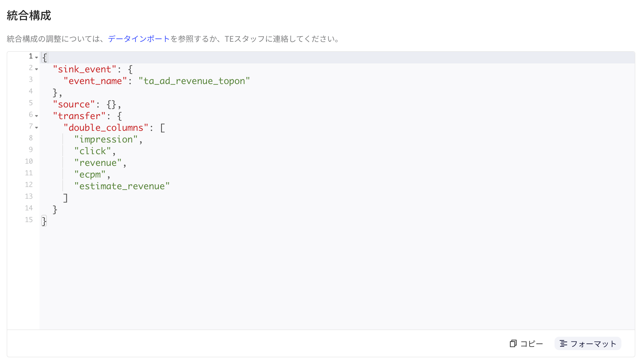Image resolution: width=642 pixels, height=364 pixels.
Task: Click the closing bracket on line 13
Action: pyautogui.click(x=65, y=198)
